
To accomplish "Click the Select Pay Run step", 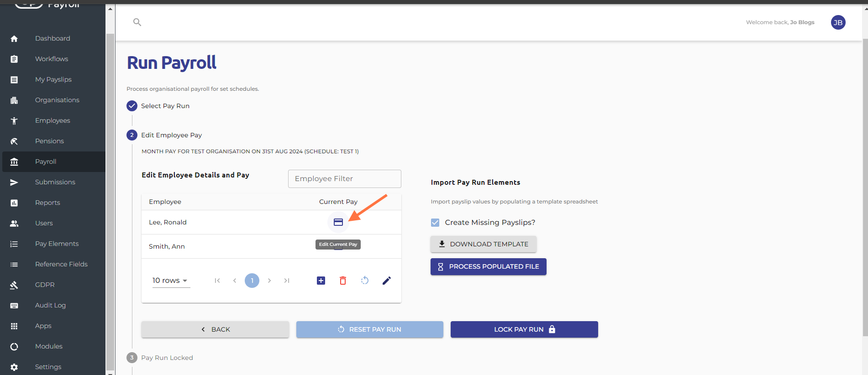I will tap(158, 106).
